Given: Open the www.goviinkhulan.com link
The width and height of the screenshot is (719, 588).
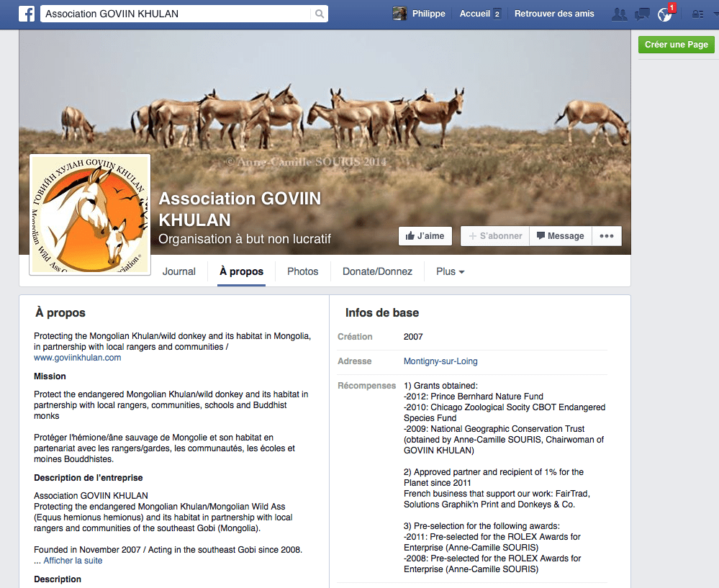Looking at the screenshot, I should pyautogui.click(x=77, y=357).
